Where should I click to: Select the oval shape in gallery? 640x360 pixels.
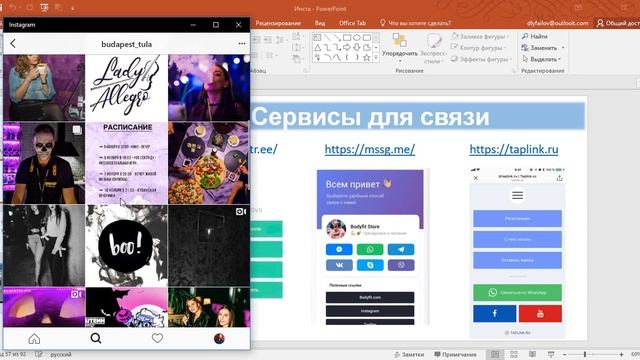pyautogui.click(x=357, y=37)
